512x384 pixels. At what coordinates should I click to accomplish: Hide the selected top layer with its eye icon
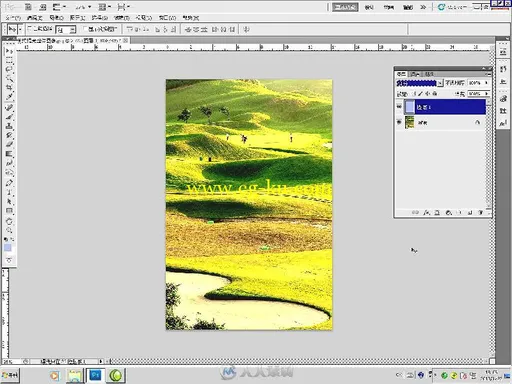click(x=399, y=107)
